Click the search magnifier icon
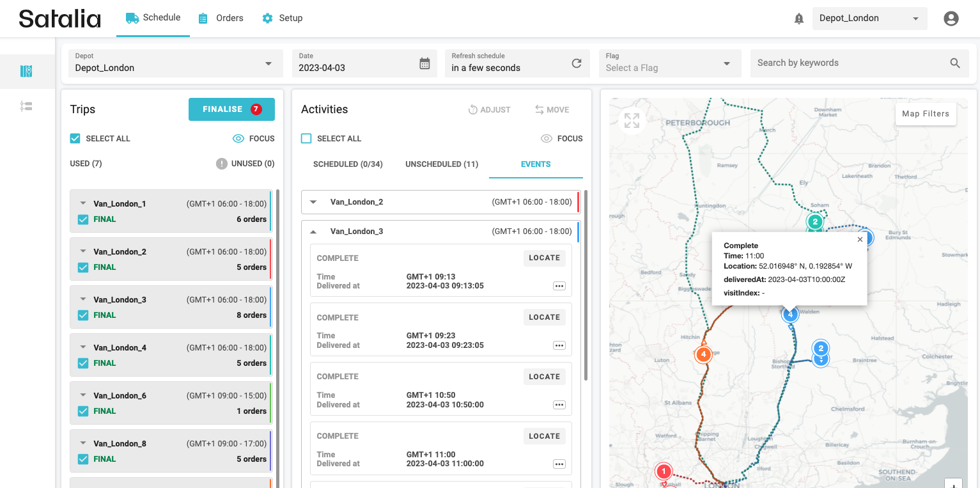Screen dimensions: 980x488 pos(954,63)
